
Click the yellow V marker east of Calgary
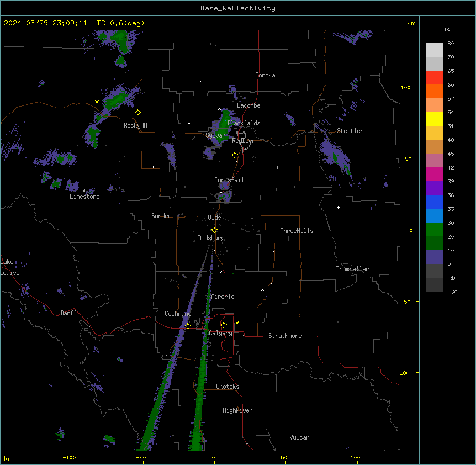237,323
